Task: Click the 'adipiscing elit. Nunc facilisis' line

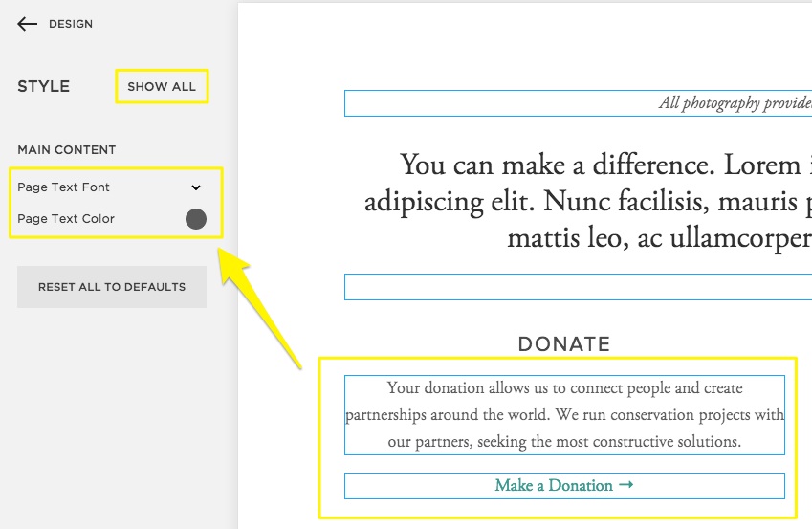Action: pos(587,202)
